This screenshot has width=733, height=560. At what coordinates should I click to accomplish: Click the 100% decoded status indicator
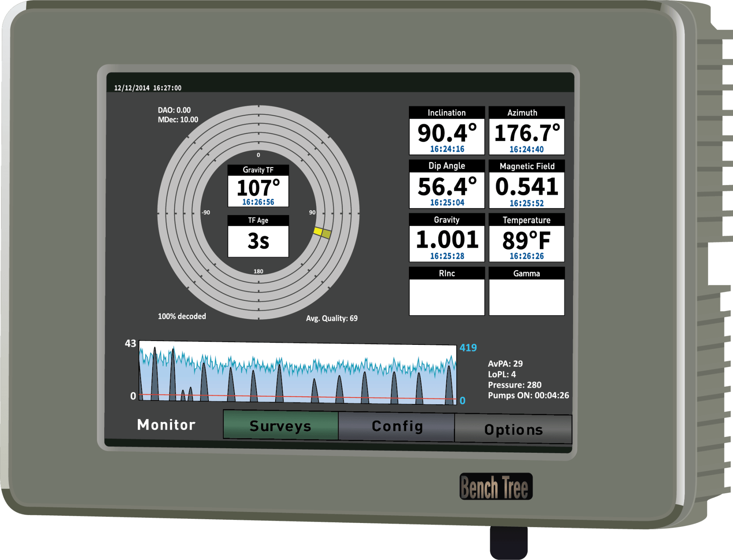click(x=182, y=316)
